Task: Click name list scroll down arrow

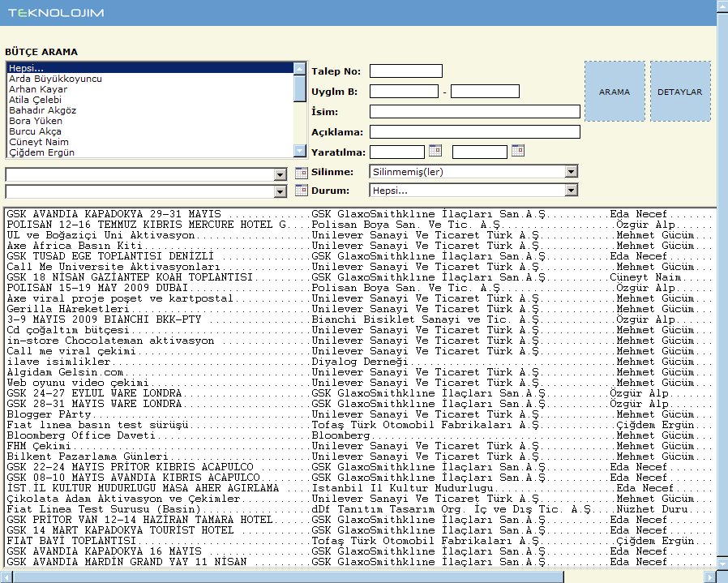Action: tap(300, 151)
